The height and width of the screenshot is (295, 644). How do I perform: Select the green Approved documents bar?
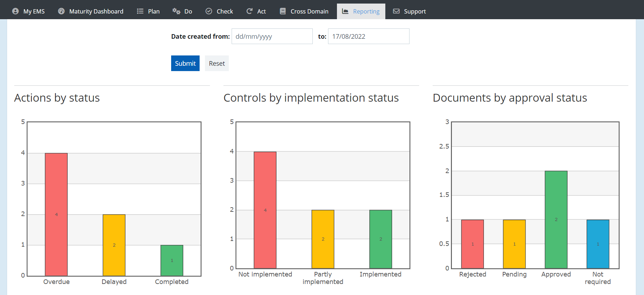(556, 219)
